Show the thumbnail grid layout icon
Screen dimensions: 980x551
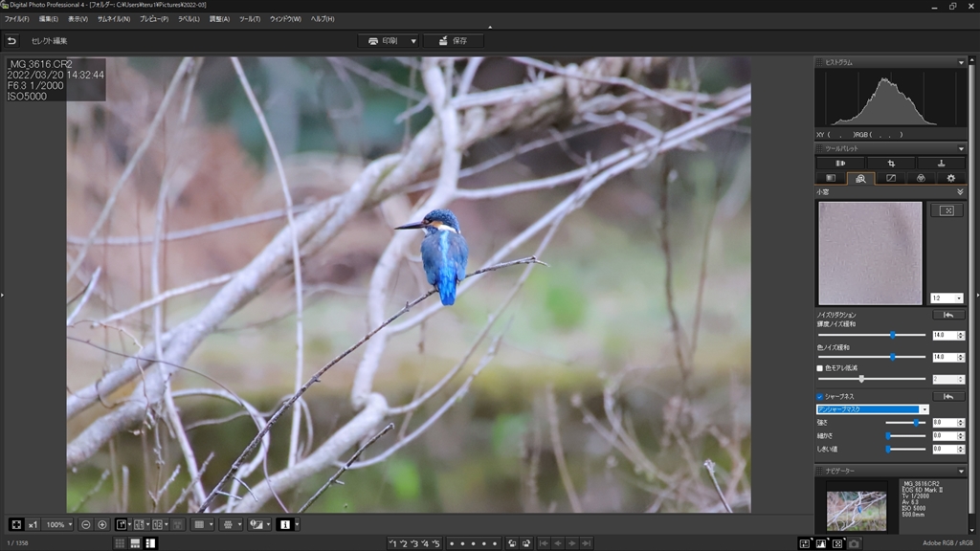120,543
